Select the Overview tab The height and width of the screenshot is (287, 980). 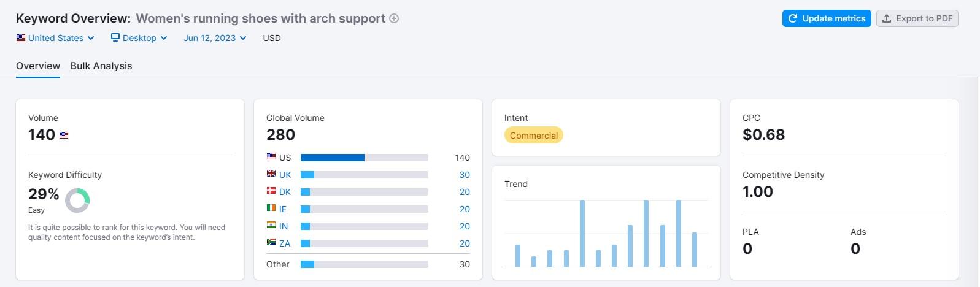pyautogui.click(x=38, y=66)
